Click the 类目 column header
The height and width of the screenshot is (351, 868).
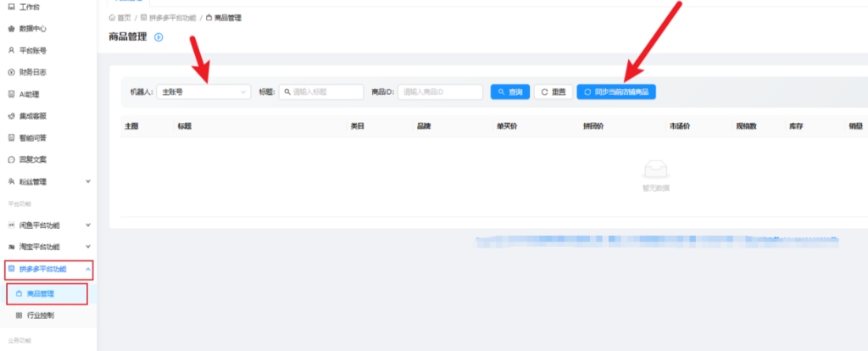(x=357, y=126)
